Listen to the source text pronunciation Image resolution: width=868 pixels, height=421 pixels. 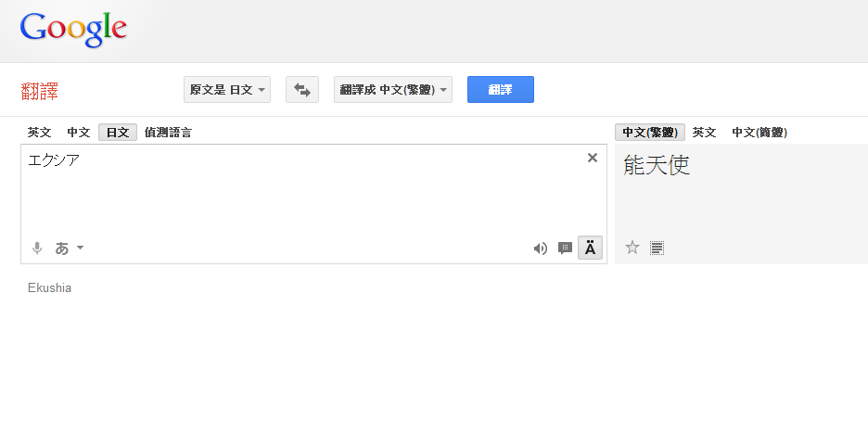pos(541,249)
